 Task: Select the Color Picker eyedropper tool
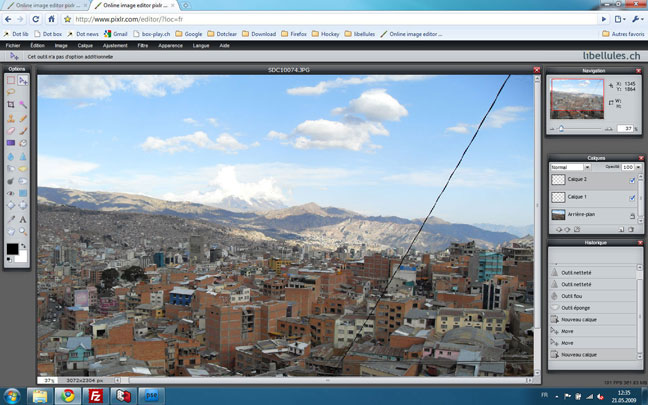11,219
